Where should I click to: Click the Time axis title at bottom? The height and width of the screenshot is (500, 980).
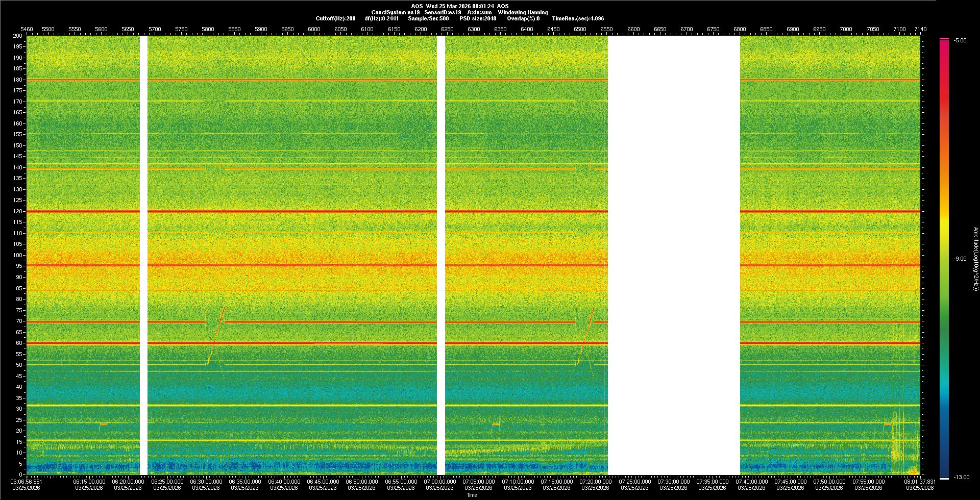[472, 495]
